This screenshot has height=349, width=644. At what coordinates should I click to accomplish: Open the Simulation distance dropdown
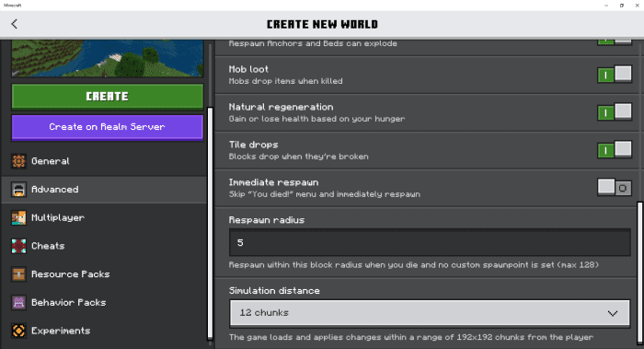point(430,313)
